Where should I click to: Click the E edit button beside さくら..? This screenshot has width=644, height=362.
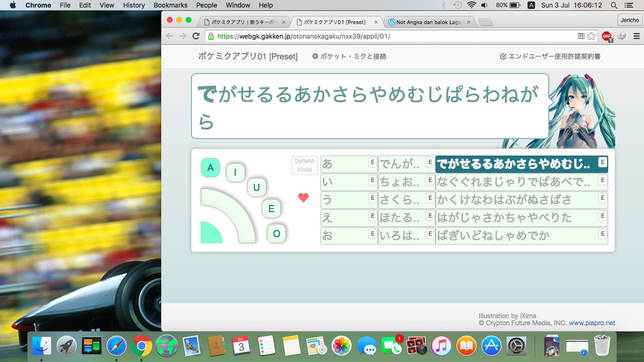click(x=430, y=198)
